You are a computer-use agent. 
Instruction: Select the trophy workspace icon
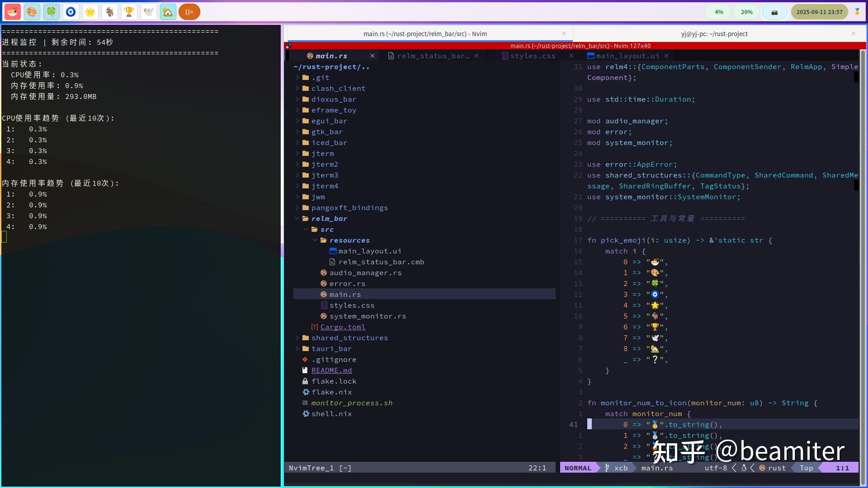pos(129,12)
